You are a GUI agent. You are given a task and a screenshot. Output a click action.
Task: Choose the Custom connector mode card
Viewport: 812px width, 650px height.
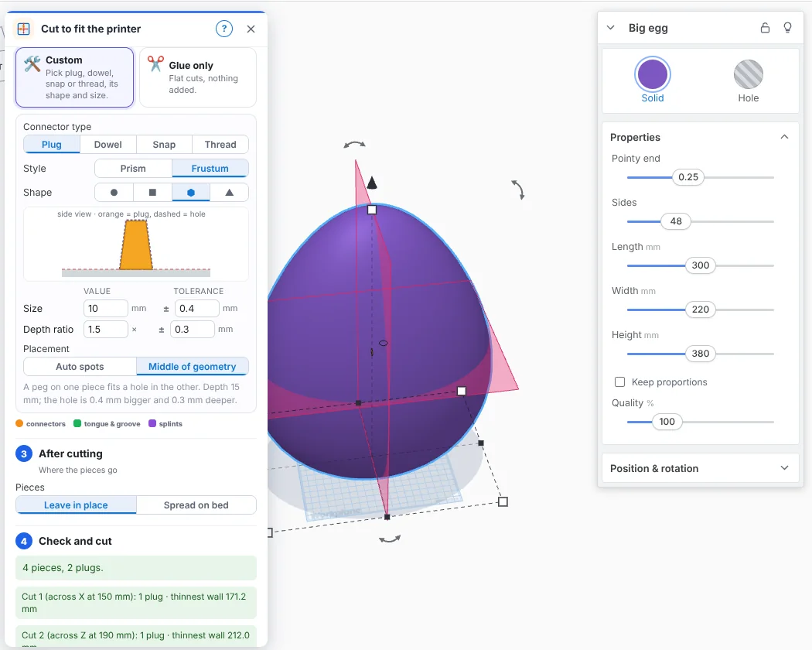tap(75, 77)
